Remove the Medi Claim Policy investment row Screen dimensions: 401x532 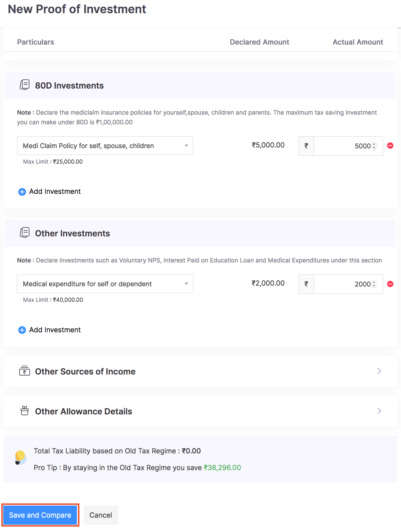pyautogui.click(x=390, y=145)
